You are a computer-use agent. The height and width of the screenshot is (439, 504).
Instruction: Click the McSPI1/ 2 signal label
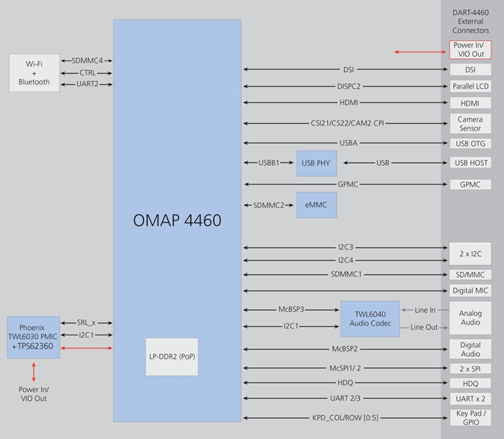click(x=345, y=368)
